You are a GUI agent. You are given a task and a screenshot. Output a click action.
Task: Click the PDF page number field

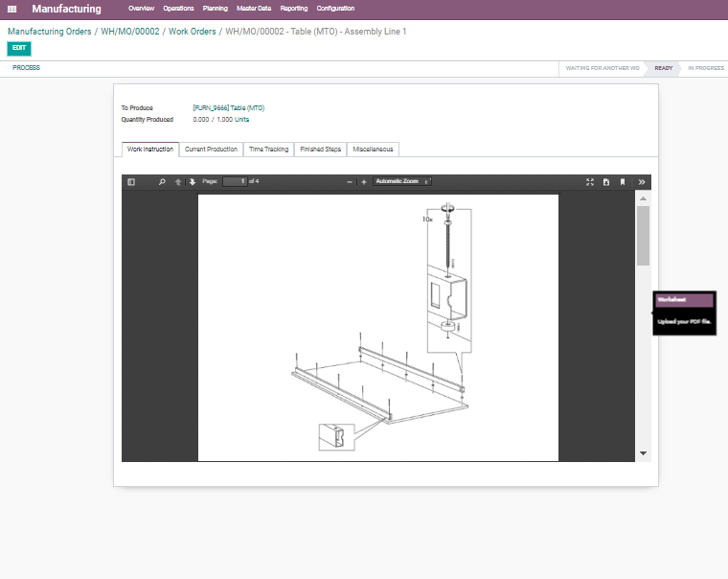[x=235, y=181]
